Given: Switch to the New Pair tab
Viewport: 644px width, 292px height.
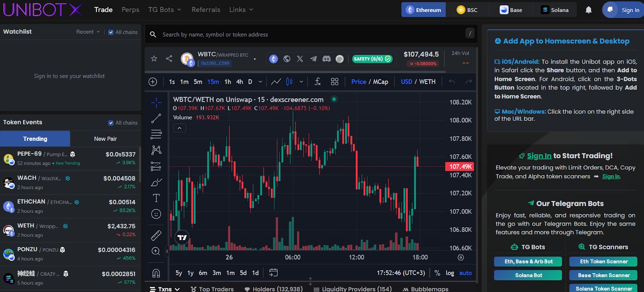Looking at the screenshot, I should tap(105, 139).
